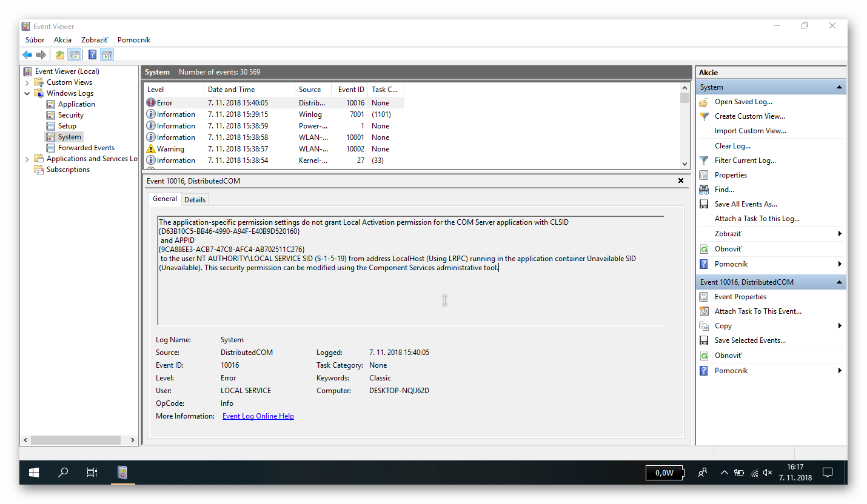Switch to the Details tab
The width and height of the screenshot is (867, 504).
[x=195, y=199]
